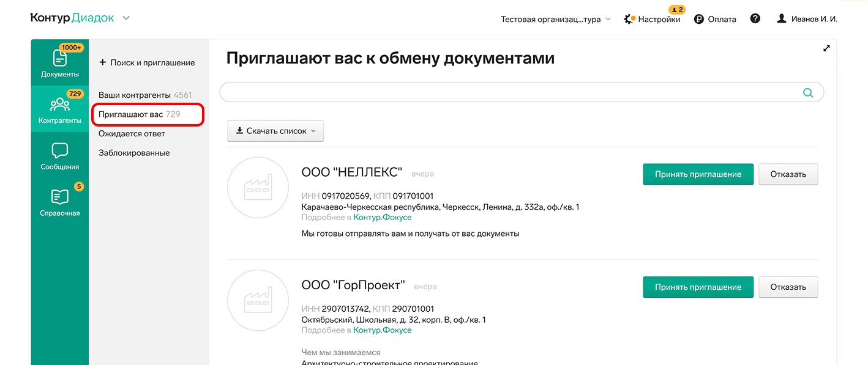Accept the invitation from ООО "НЕЛЛЕКС"
The width and height of the screenshot is (868, 365).
point(698,174)
